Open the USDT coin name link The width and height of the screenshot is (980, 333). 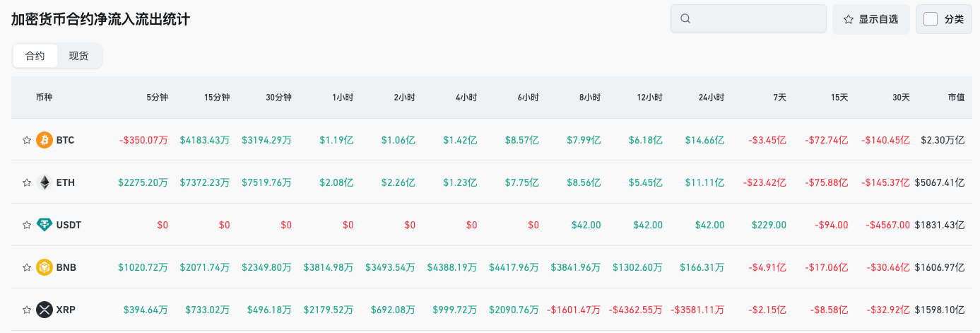(x=69, y=225)
